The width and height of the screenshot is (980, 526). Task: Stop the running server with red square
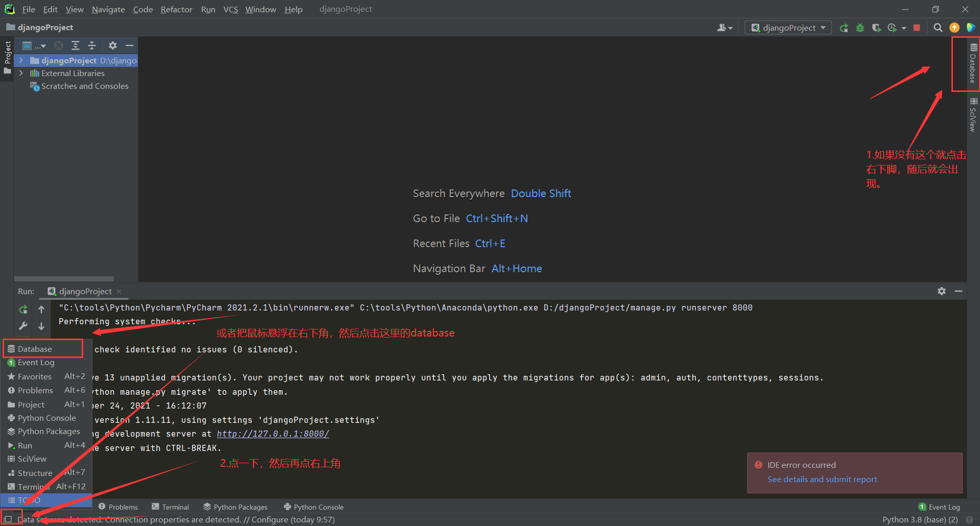[917, 28]
